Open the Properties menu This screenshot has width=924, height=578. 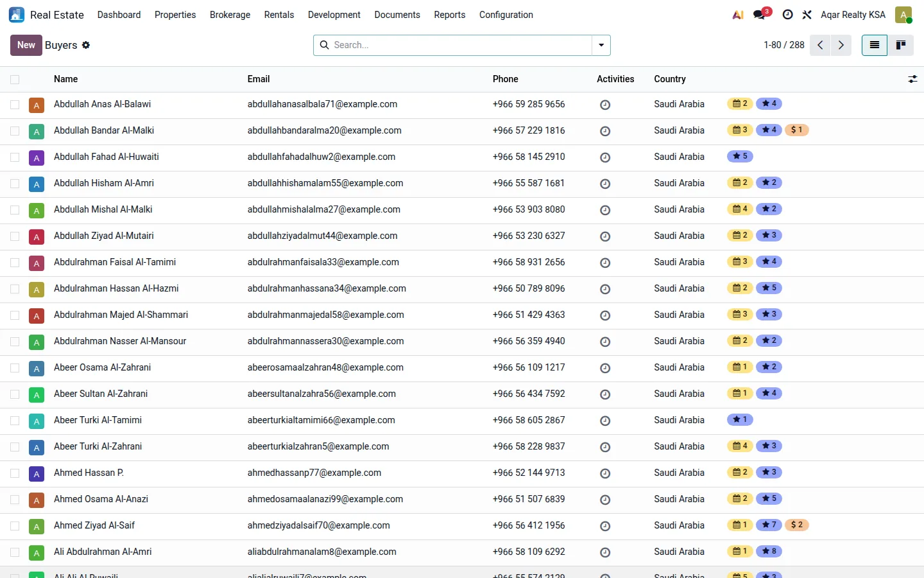175,15
